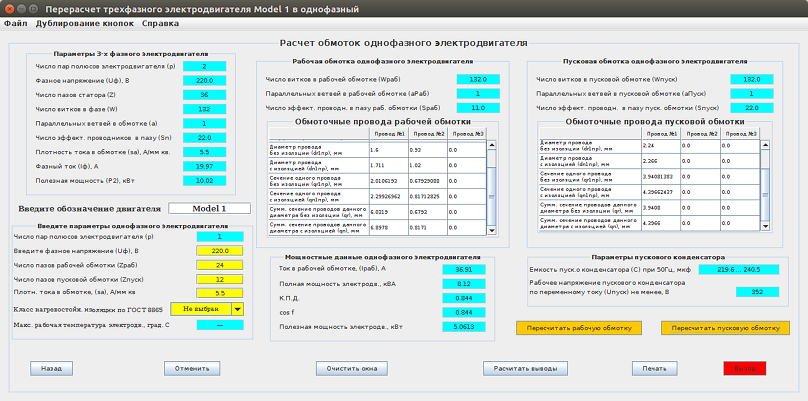Select the working winding slots field (Zраб)
The image size is (808, 401).
tap(219, 265)
